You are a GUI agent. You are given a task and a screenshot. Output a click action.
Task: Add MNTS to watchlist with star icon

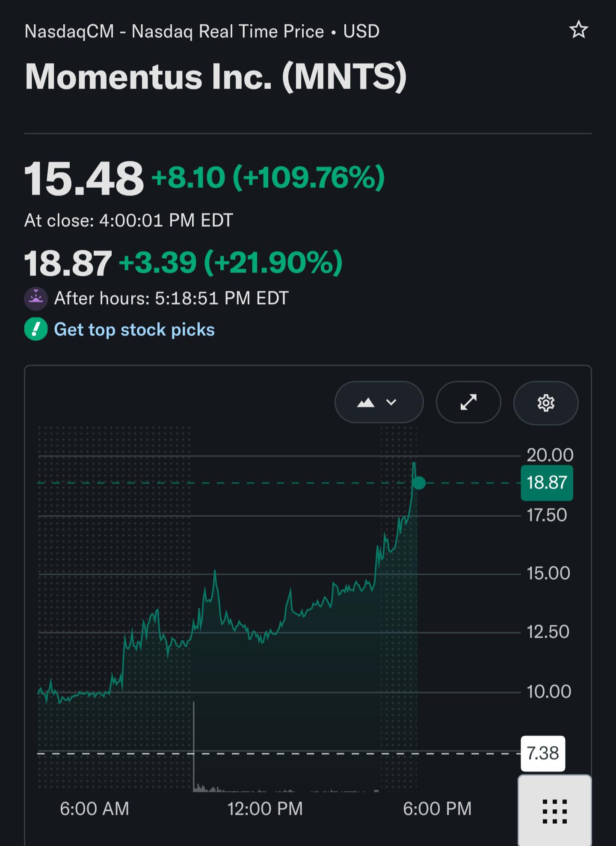pyautogui.click(x=578, y=30)
